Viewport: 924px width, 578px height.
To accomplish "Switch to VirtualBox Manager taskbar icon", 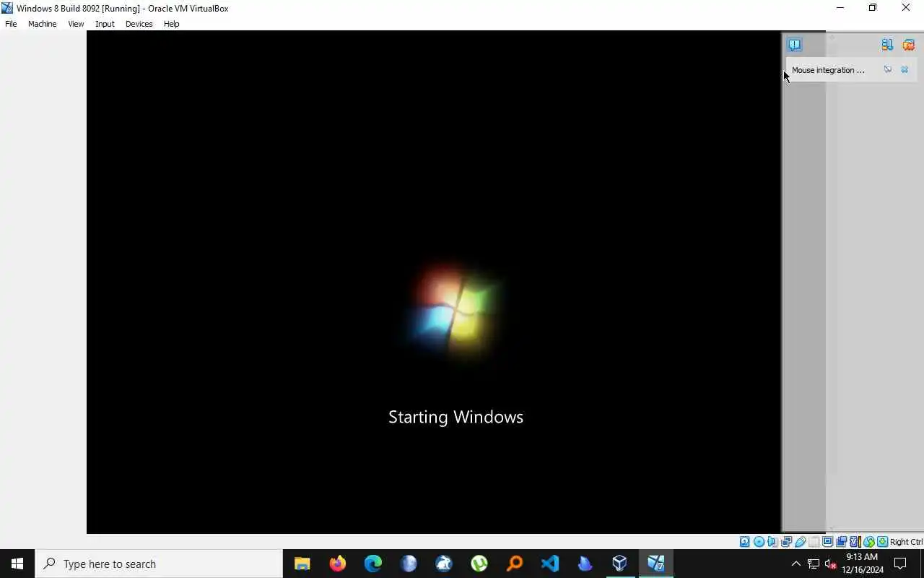I will point(620,564).
